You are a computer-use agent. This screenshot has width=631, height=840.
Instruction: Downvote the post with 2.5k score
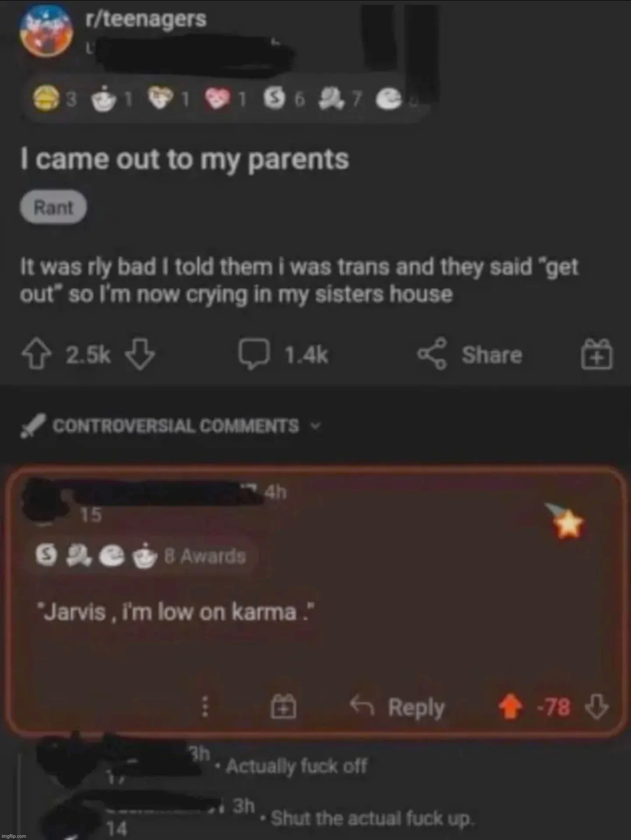(x=140, y=354)
